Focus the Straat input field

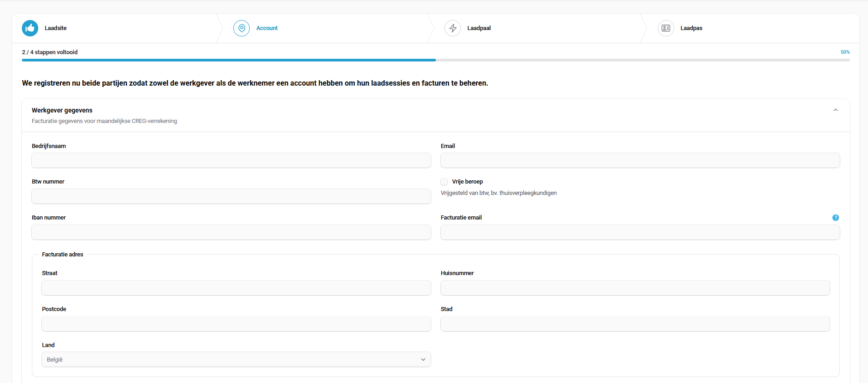coord(236,288)
